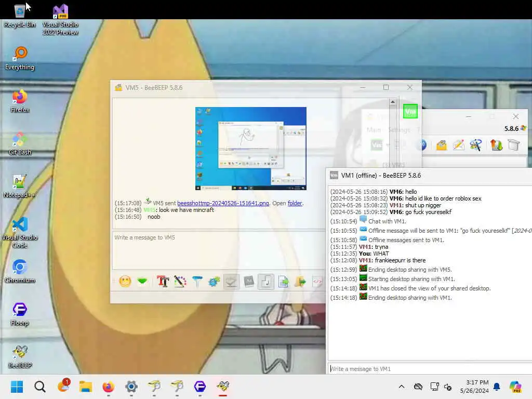This screenshot has height=399, width=532.
Task: Click green envelope send icon in VM5 chat
Action: coord(142,281)
